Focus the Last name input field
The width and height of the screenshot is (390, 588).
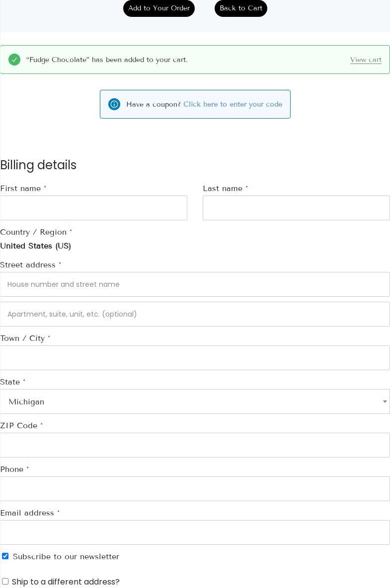click(x=296, y=208)
